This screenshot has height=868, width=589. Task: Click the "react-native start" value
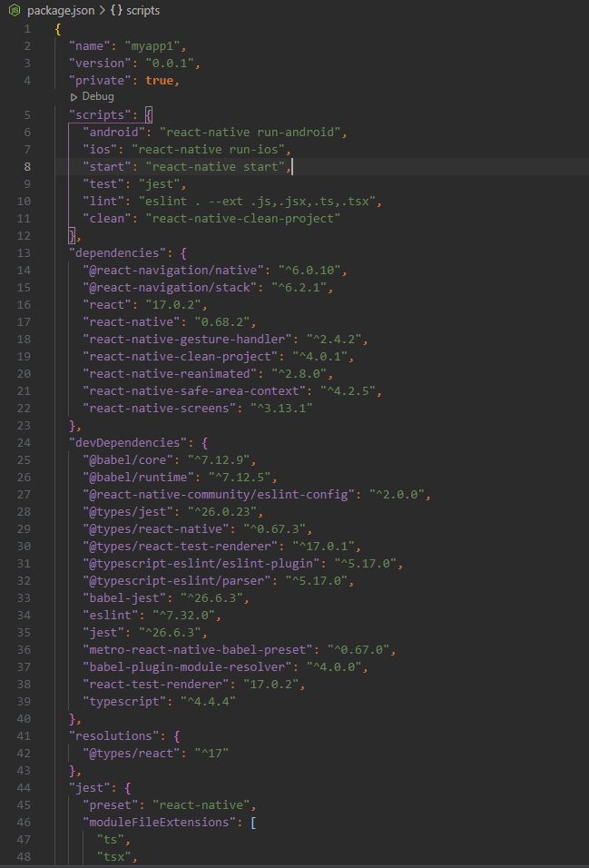pyautogui.click(x=214, y=166)
